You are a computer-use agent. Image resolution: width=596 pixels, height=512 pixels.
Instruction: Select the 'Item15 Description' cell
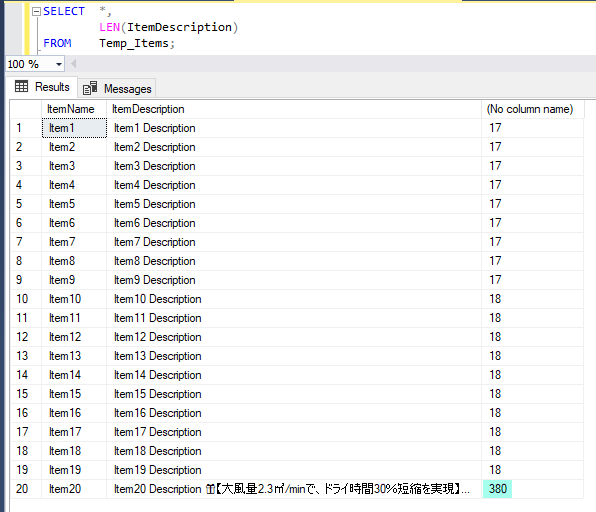tap(294, 394)
